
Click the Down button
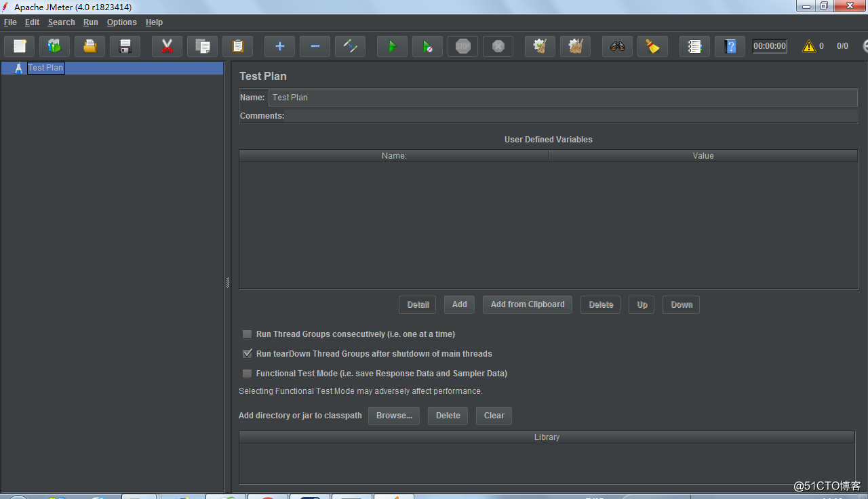682,304
